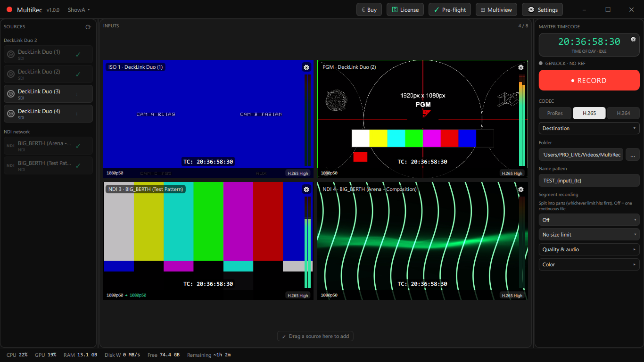Click drag handle dots on DeckLink Duo (4)
The height and width of the screenshot is (362, 644).
(77, 114)
